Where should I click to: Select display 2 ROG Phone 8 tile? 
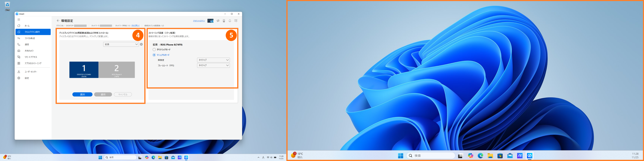[116, 70]
